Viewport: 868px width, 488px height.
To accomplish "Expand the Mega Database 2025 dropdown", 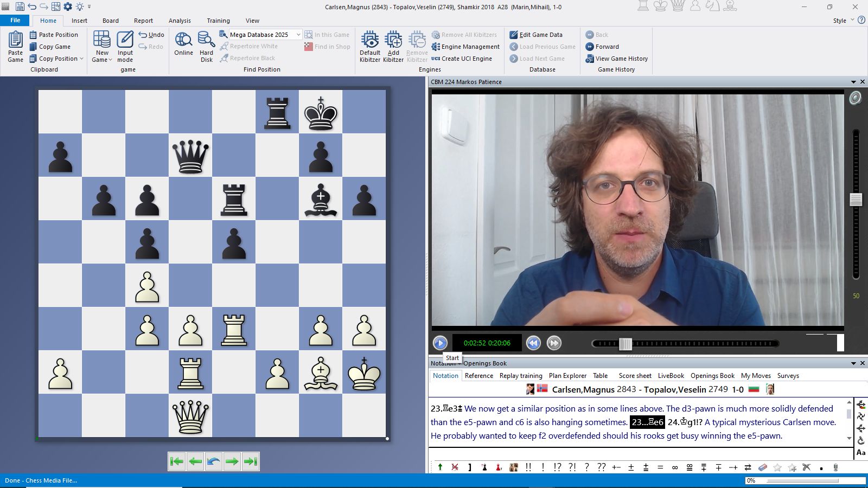I will (298, 35).
